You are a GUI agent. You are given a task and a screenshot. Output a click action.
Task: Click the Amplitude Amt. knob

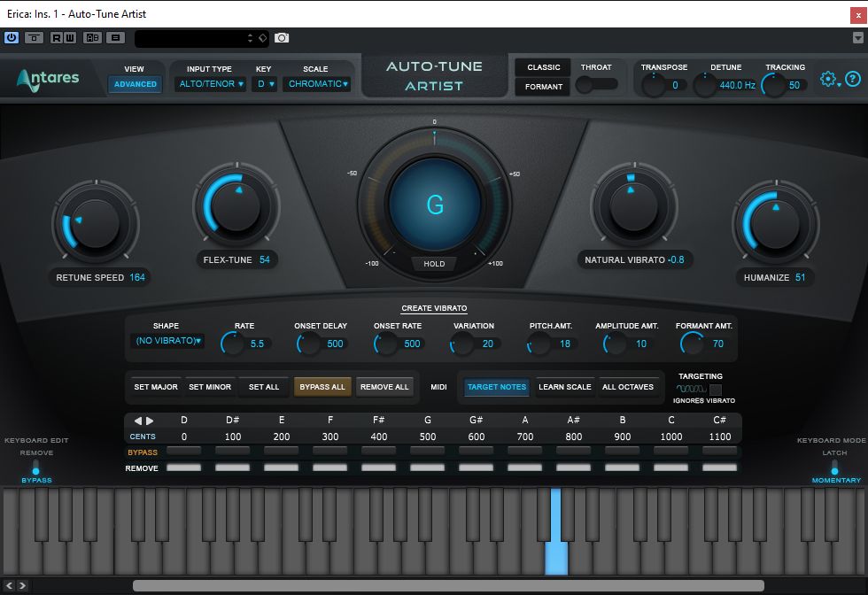click(x=615, y=344)
